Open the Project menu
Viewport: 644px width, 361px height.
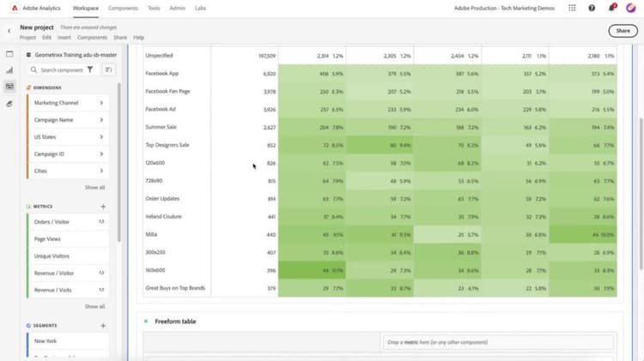(x=27, y=38)
